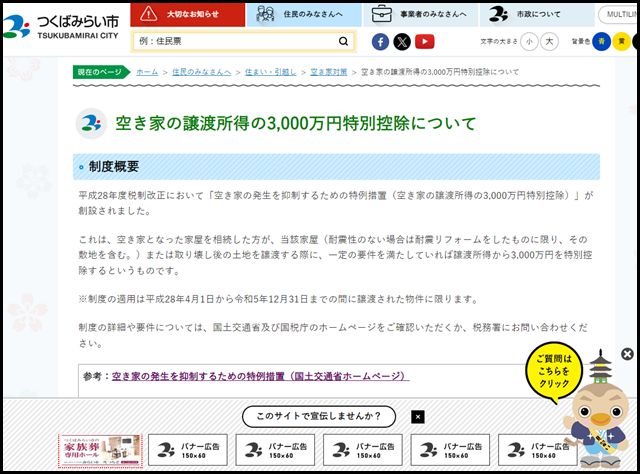
Task: Set text size to small (小)
Action: click(529, 42)
